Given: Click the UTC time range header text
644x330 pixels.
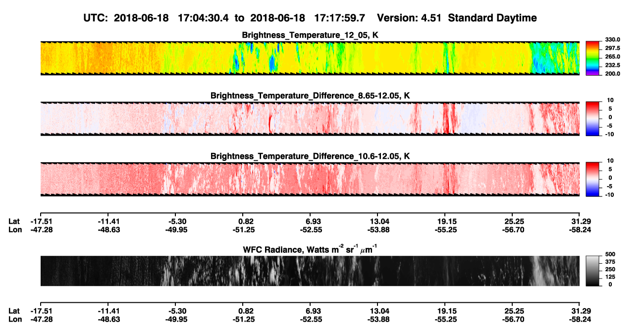Looking at the screenshot, I should pyautogui.click(x=225, y=18).
